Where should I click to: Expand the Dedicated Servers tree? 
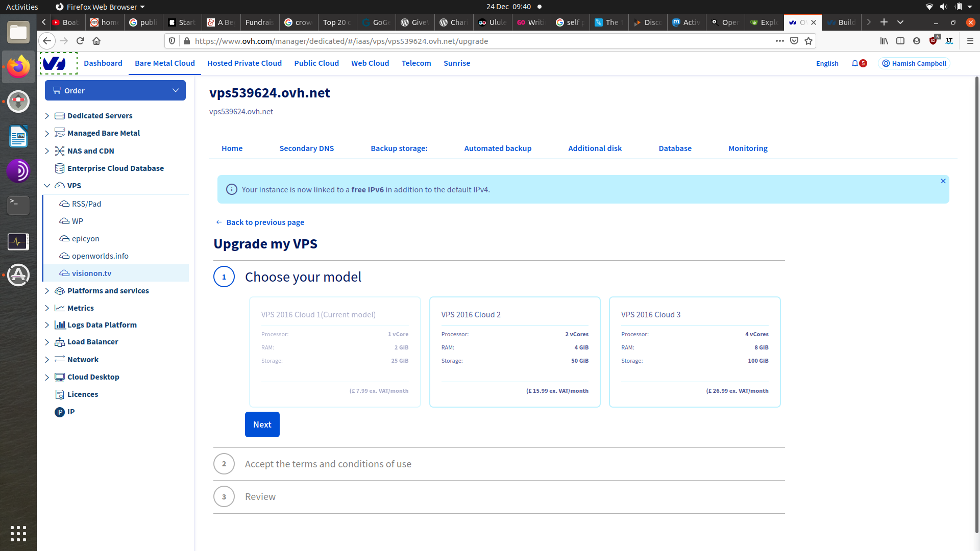pos(47,116)
